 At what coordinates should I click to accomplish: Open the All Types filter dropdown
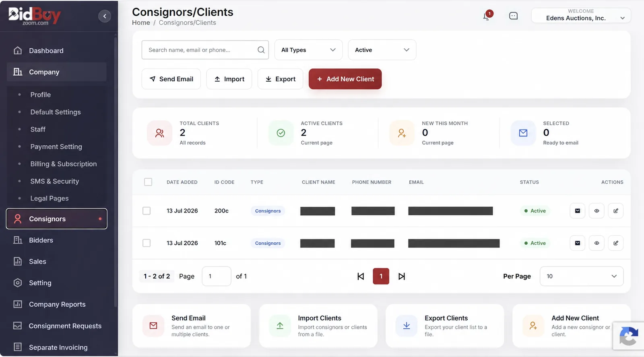coord(308,50)
